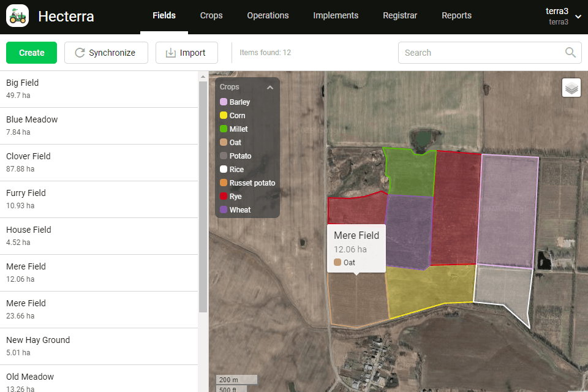Open the terra3 user dropdown

(578, 17)
